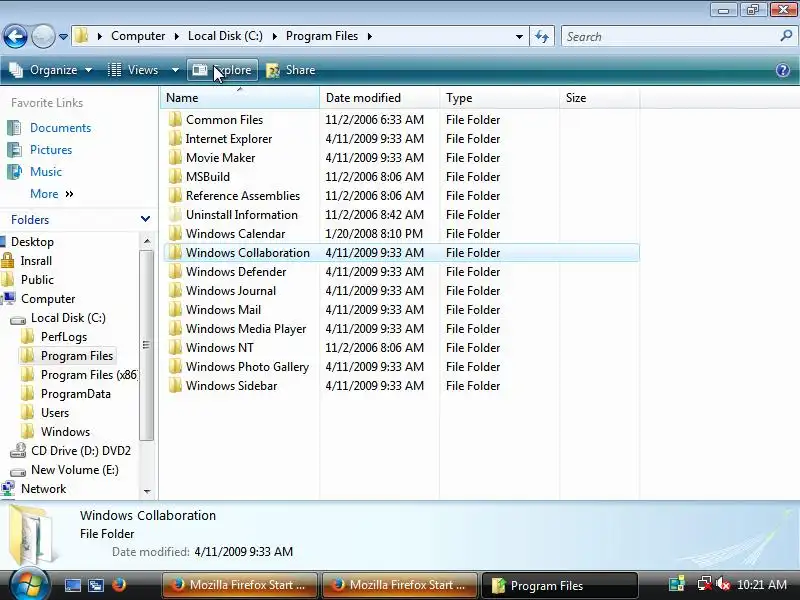
Task: Select Reference Assemblies folder icon
Action: click(175, 195)
